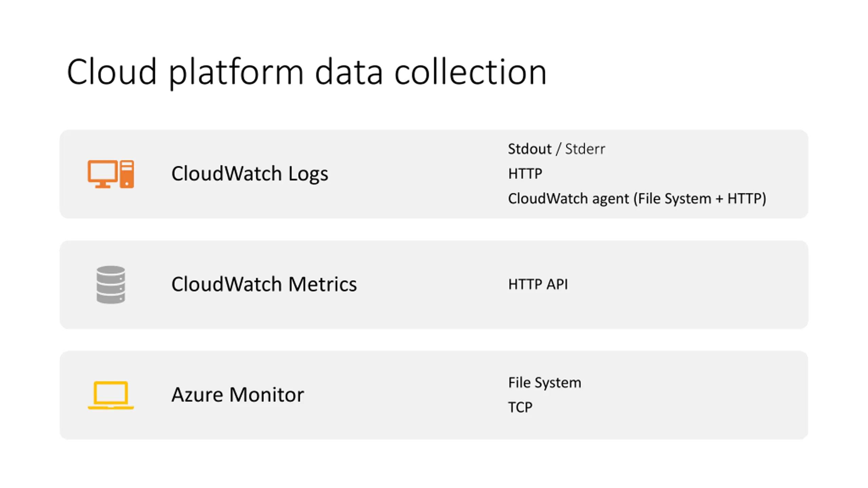Click the word Monitor in third card

click(267, 395)
